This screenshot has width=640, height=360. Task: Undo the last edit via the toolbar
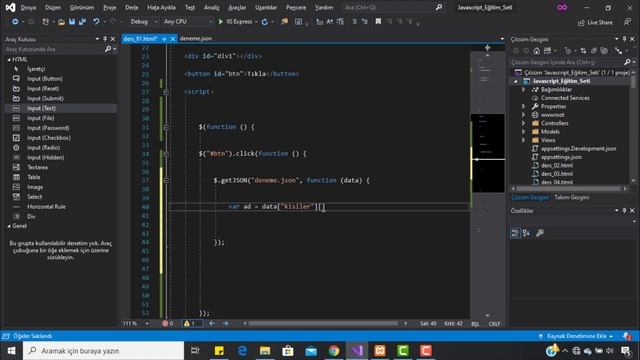[x=96, y=22]
